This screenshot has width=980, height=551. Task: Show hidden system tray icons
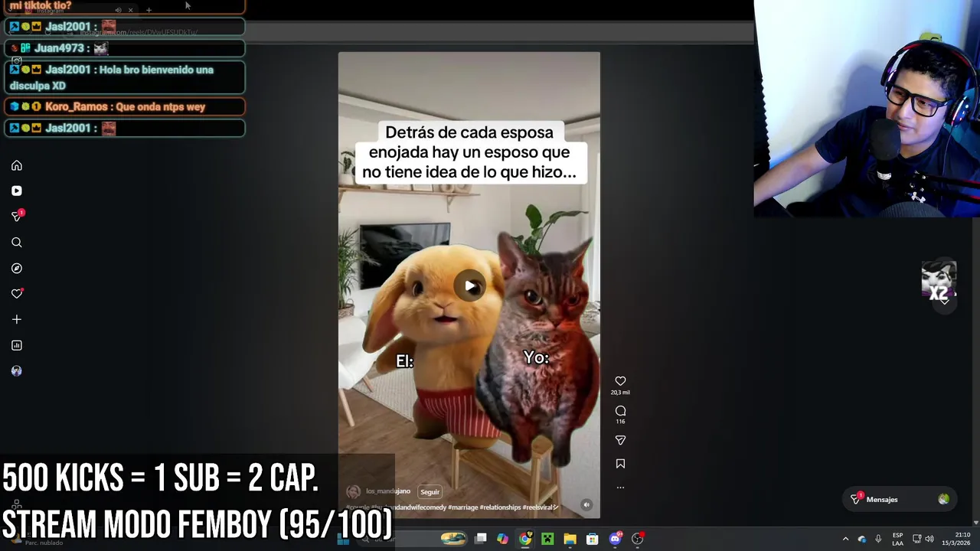coord(845,539)
